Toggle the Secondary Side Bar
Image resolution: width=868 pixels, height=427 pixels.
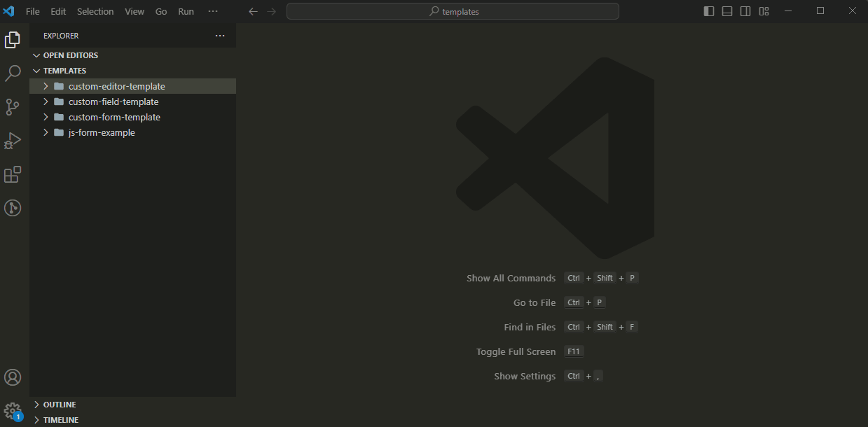coord(745,10)
